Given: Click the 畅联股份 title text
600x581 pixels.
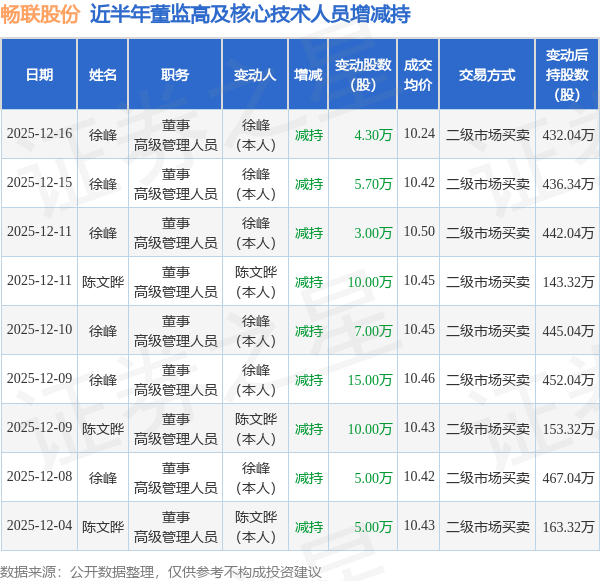Looking at the screenshot, I should coord(40,14).
